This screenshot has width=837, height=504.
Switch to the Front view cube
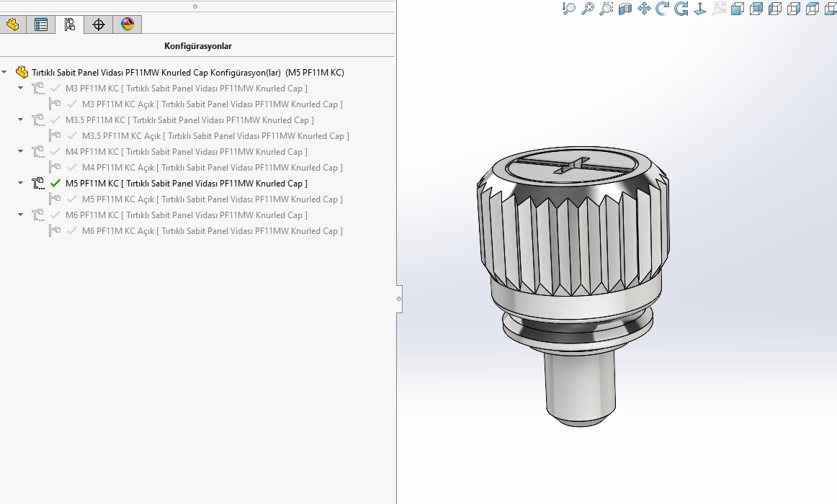tap(738, 9)
